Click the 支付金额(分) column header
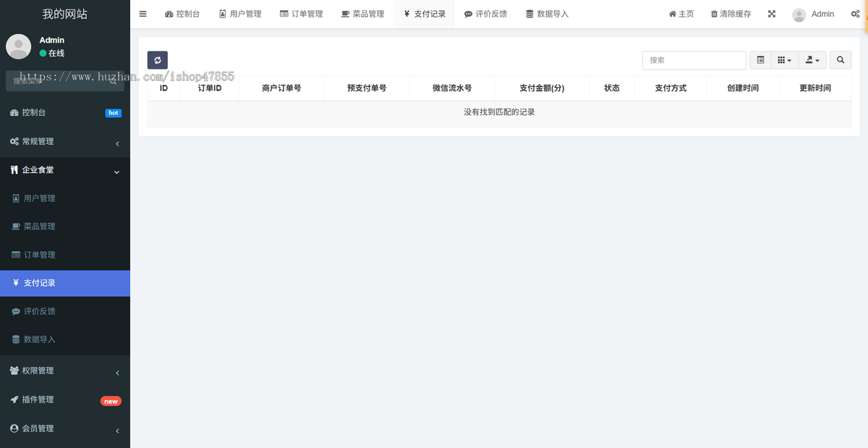 (542, 88)
